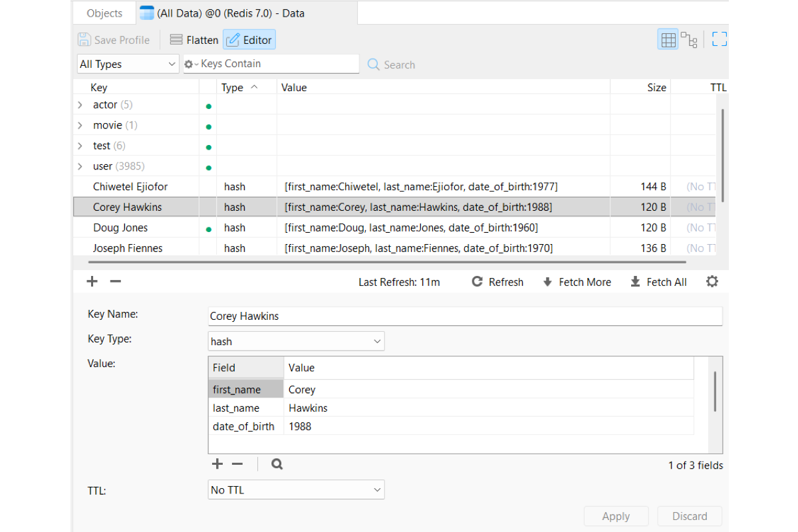
Task: Open the settings gear beside Fetch All
Action: coord(712,281)
